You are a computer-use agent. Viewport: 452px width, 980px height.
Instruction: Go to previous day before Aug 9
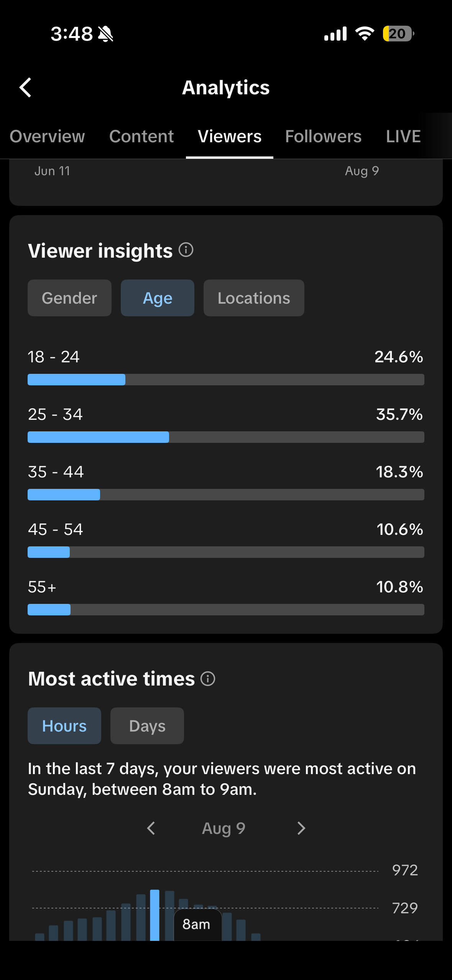(151, 828)
